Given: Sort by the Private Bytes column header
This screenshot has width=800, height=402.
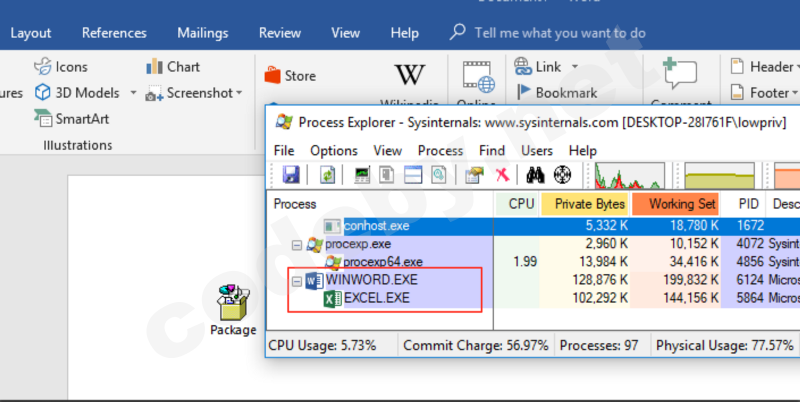Looking at the screenshot, I should [585, 204].
